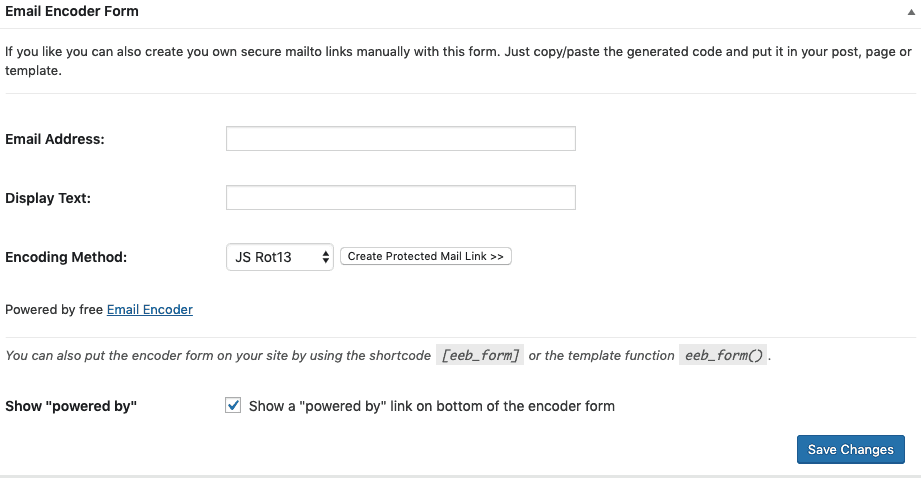Click the "Powered by free" text
The height and width of the screenshot is (478, 921).
coord(54,309)
